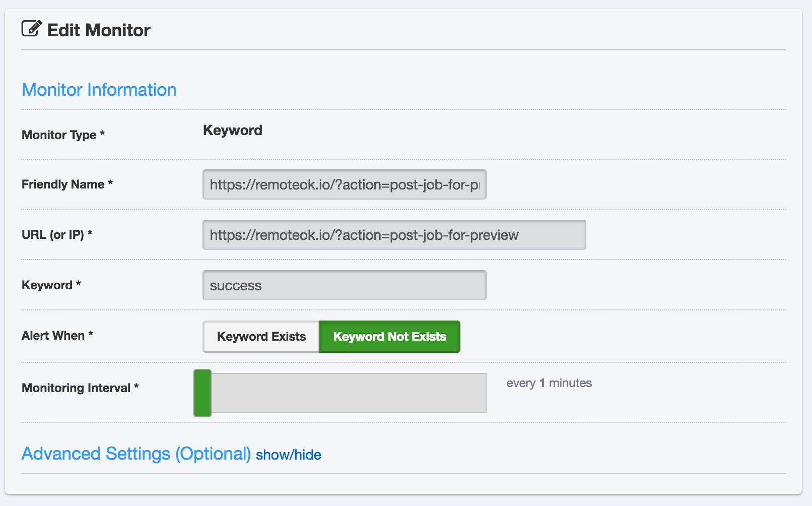The image size is (812, 506).
Task: Click the Alert When label
Action: [x=57, y=336]
